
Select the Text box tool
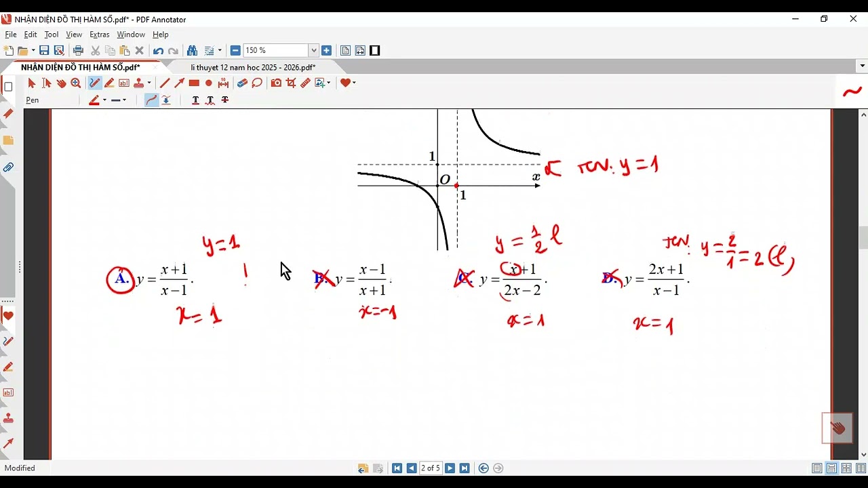pyautogui.click(x=124, y=83)
